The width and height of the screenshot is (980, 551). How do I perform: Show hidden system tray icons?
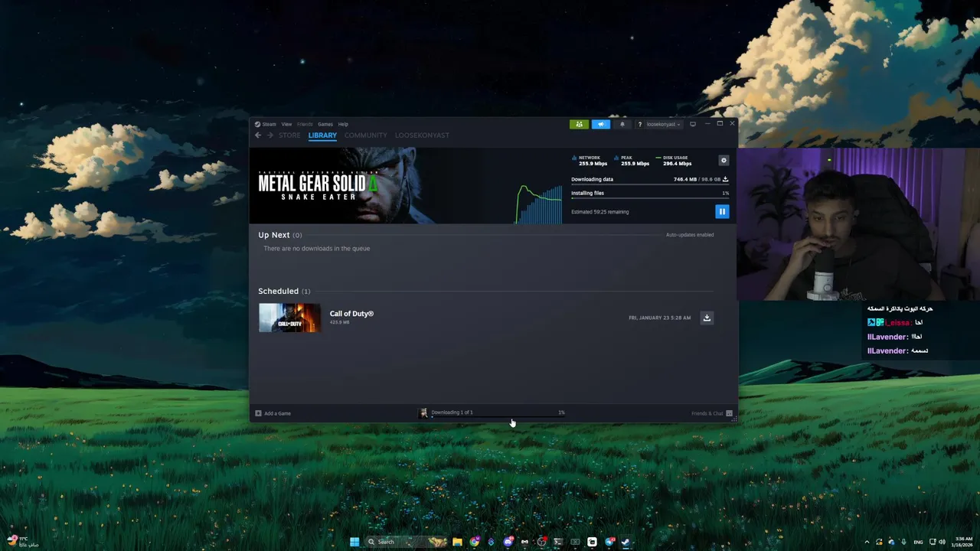click(867, 542)
